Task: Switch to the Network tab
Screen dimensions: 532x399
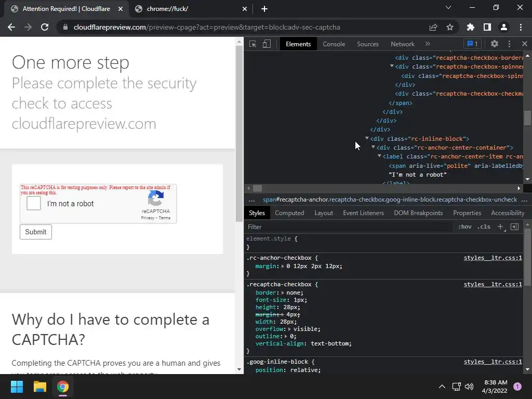Action: (403, 44)
